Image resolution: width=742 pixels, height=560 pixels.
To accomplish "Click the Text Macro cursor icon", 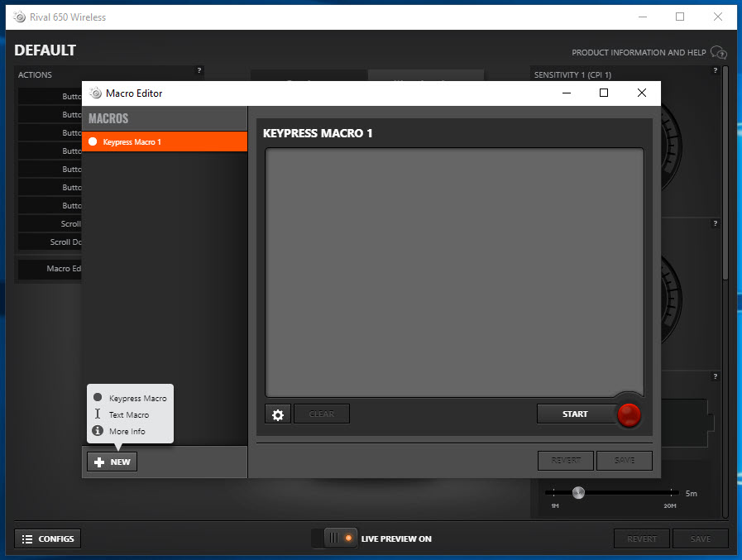I will (x=98, y=414).
